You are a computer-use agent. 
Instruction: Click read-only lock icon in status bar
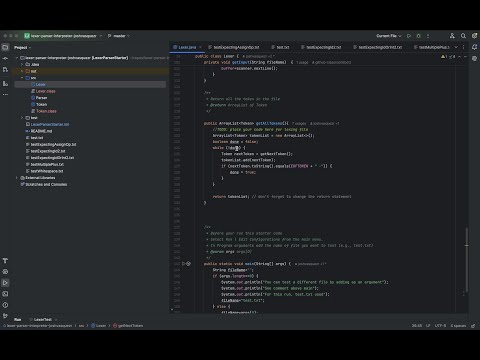pos(473,326)
